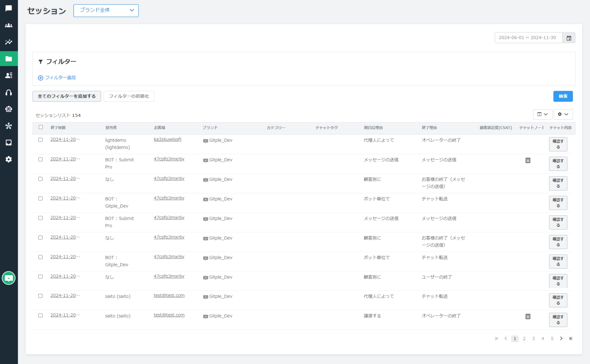Open the settings gear in sidebar

click(x=9, y=159)
